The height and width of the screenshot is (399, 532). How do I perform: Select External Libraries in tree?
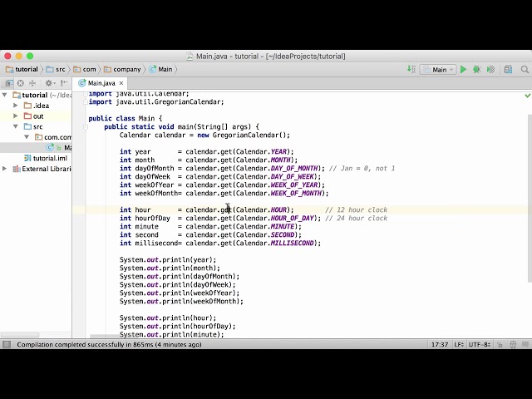click(x=42, y=169)
